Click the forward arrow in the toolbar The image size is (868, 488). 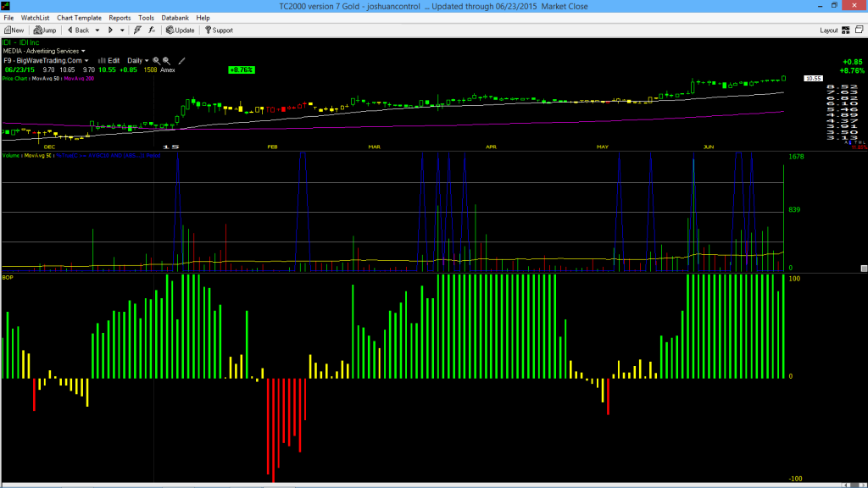click(x=110, y=30)
